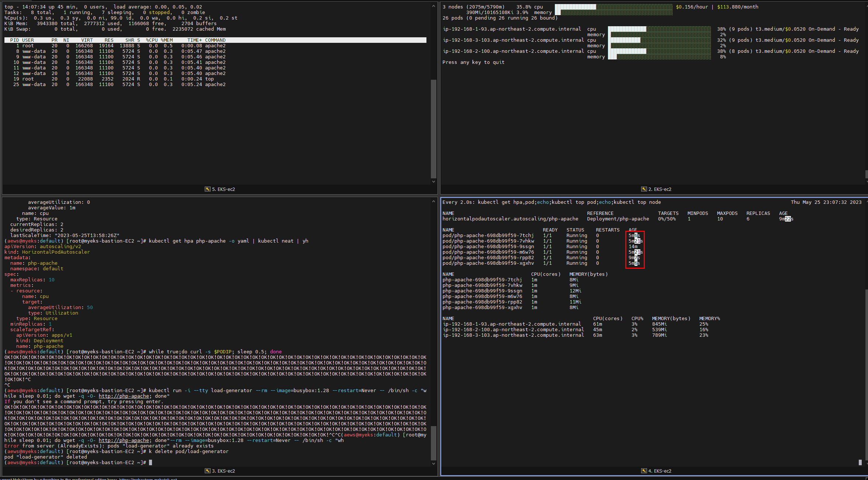Click scrollbar thumb in the bottom-left terminal pane
The height and width of the screenshot is (480, 868).
click(433, 443)
